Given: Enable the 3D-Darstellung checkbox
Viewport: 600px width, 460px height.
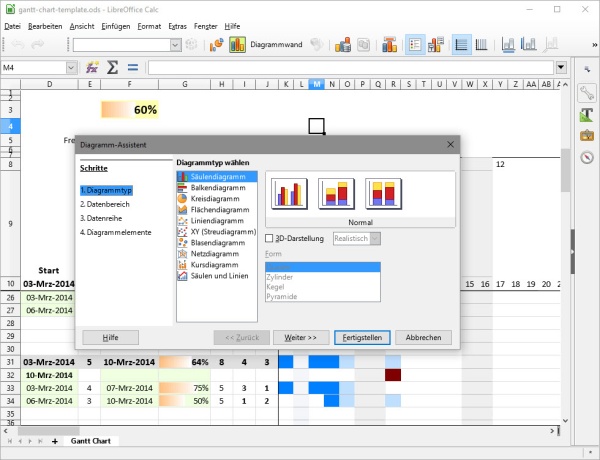Looking at the screenshot, I should pyautogui.click(x=269, y=238).
